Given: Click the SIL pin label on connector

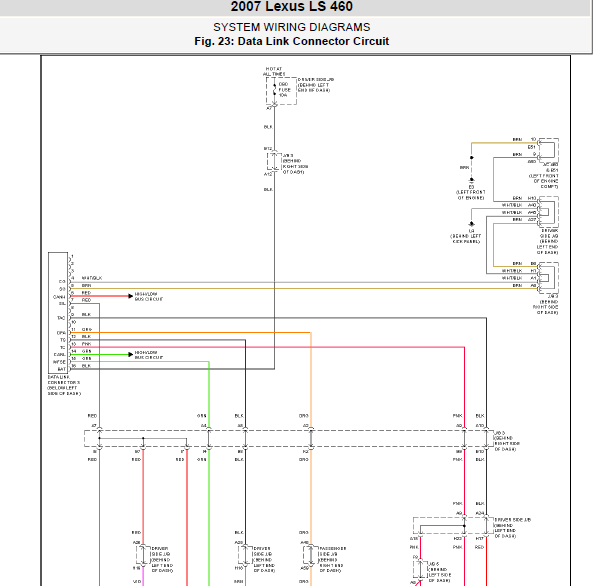Looking at the screenshot, I should pyautogui.click(x=62, y=304).
